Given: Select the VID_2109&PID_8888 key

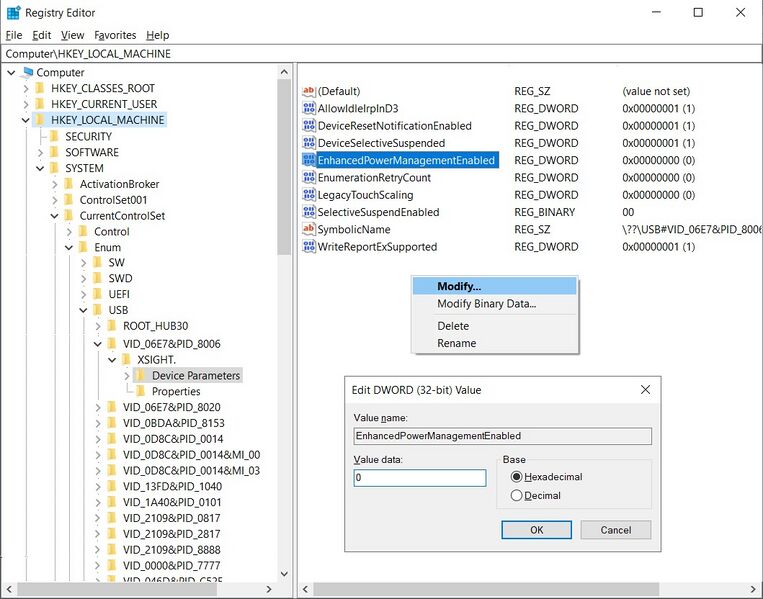Looking at the screenshot, I should (x=171, y=550).
